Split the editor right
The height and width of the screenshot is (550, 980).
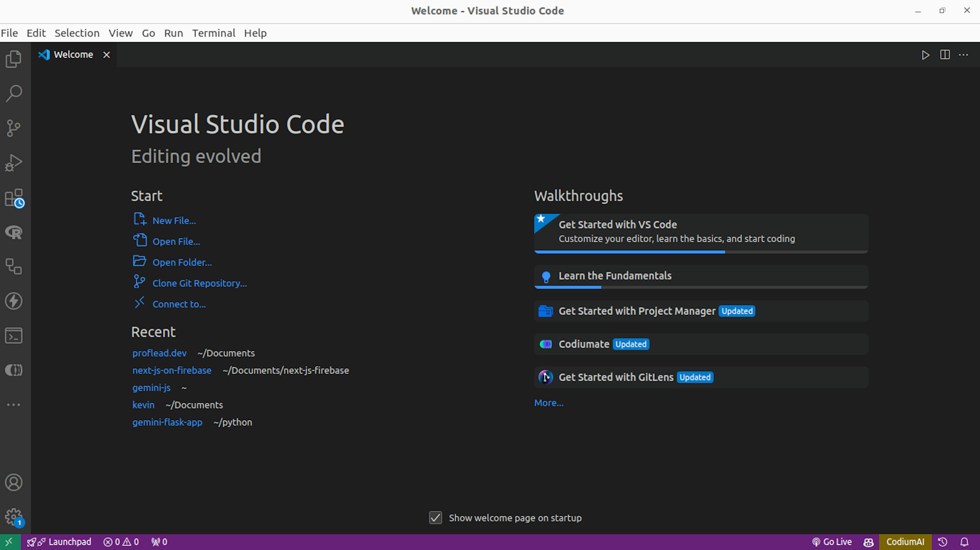pyautogui.click(x=945, y=55)
